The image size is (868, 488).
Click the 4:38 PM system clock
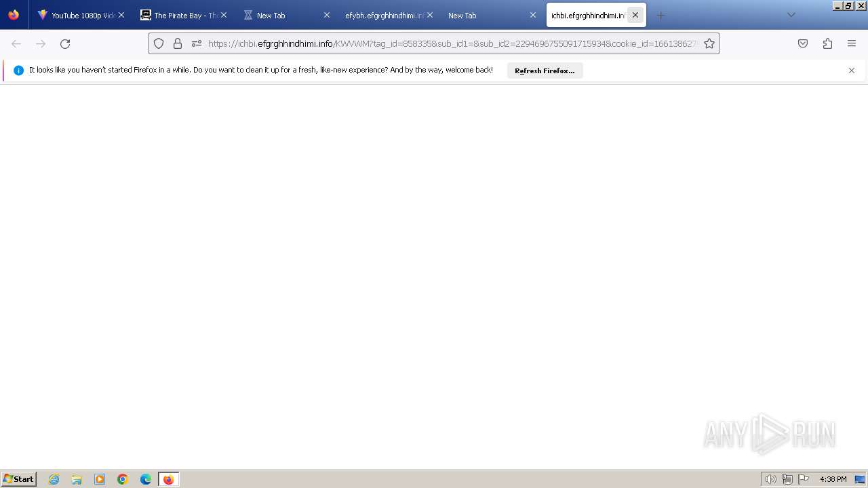pos(833,479)
